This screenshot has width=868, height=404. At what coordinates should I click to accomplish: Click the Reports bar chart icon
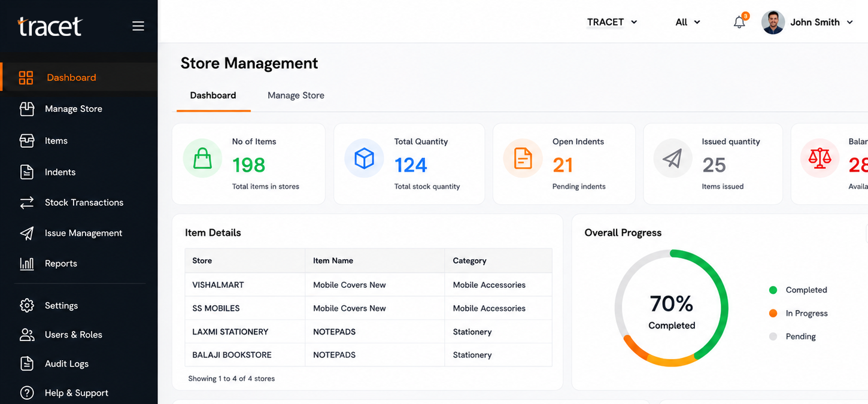27,264
